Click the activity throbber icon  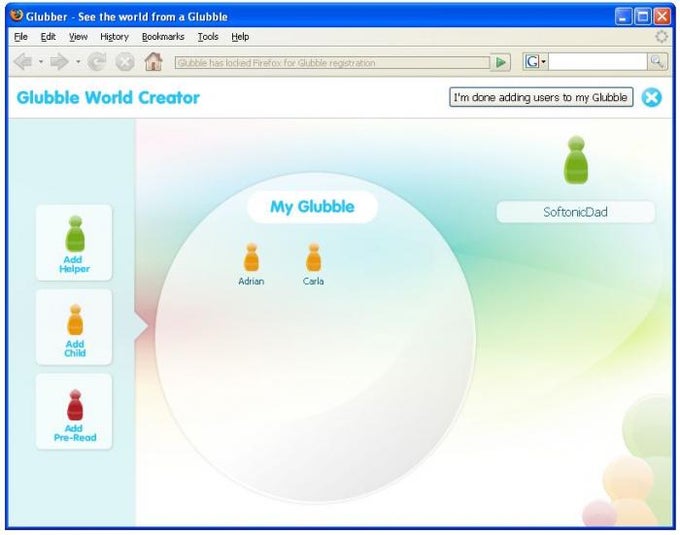(x=661, y=36)
